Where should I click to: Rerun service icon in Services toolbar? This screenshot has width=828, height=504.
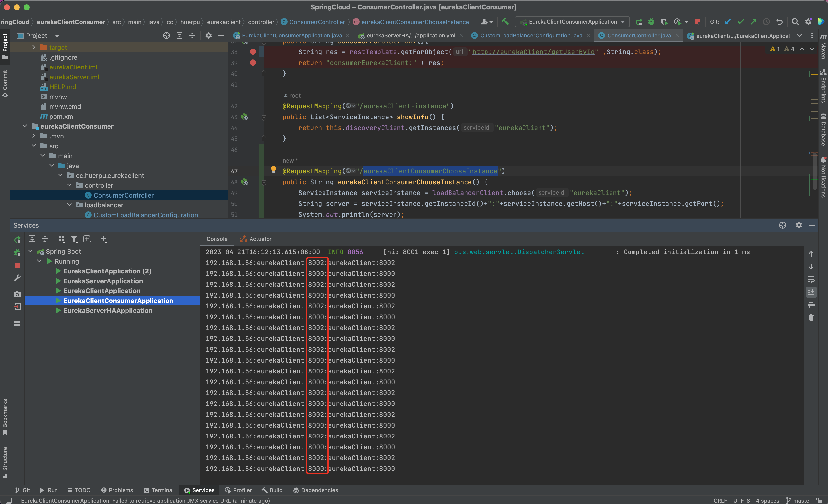coord(18,239)
